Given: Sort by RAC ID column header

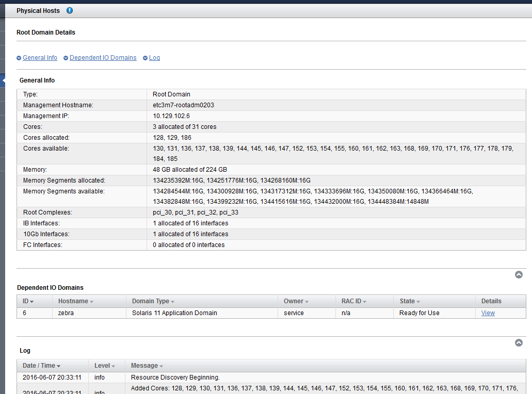Looking at the screenshot, I should [x=354, y=301].
